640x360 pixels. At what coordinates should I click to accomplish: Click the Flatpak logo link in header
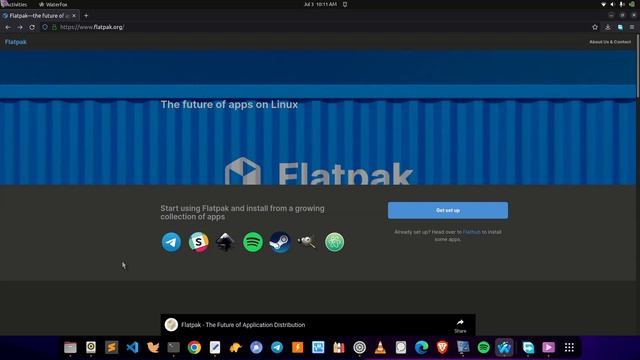tap(16, 42)
